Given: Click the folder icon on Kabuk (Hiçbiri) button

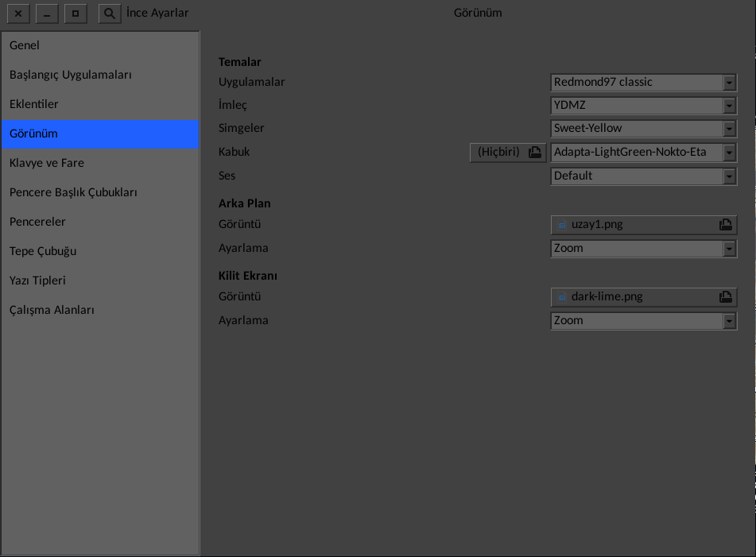Looking at the screenshot, I should [x=535, y=153].
